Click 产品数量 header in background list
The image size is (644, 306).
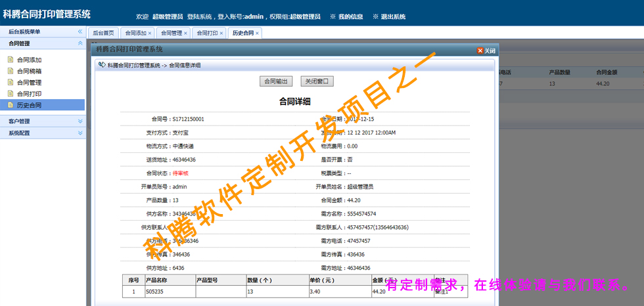[560, 73]
